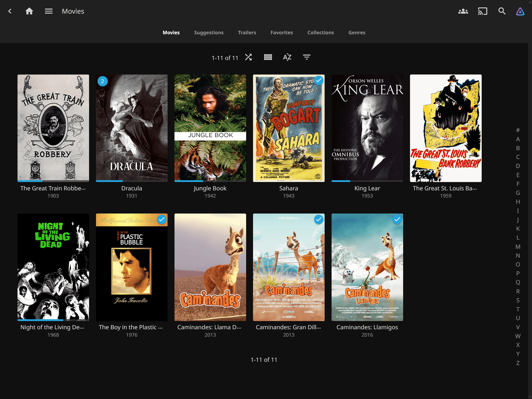
Task: Jump to letter T in alphabet picker
Action: point(518,309)
